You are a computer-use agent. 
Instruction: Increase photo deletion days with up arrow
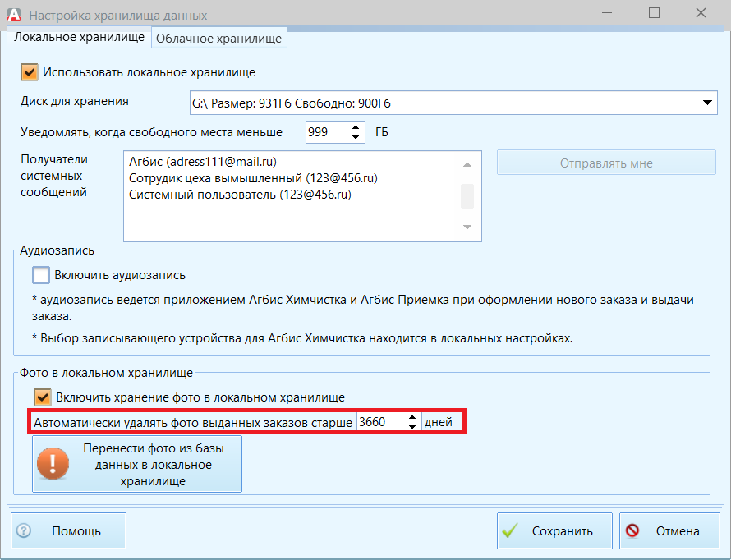(412, 418)
